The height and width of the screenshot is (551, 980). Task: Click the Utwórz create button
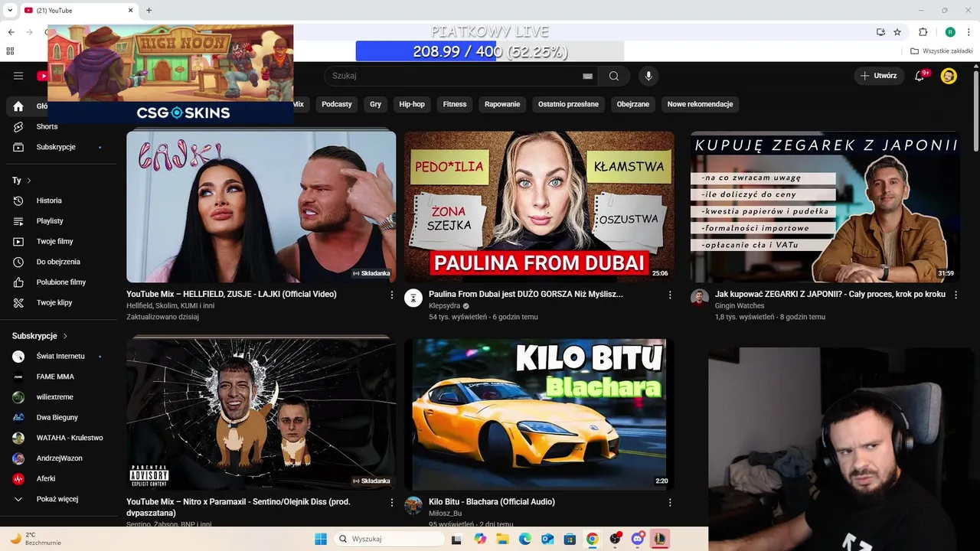click(x=878, y=76)
